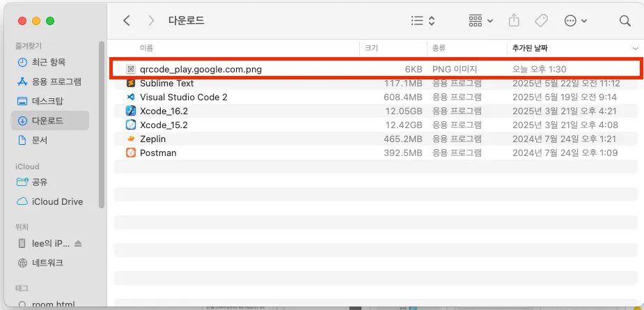Open 네트워크 in sidebar
The width and height of the screenshot is (644, 310).
pyautogui.click(x=47, y=263)
